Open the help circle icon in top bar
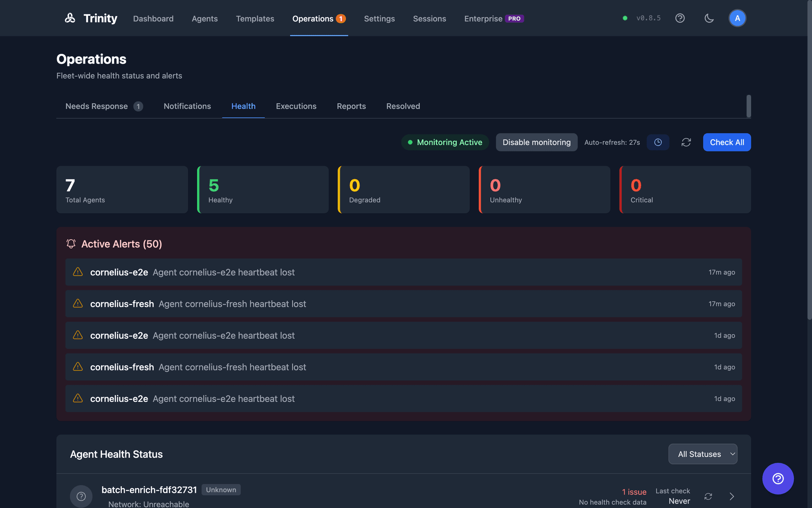Viewport: 812px width, 508px height. coord(680,18)
